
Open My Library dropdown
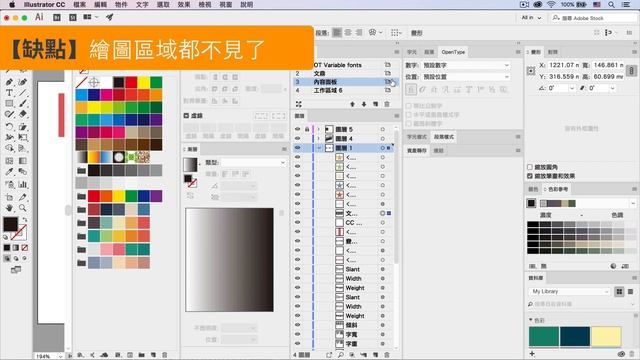tap(569, 291)
